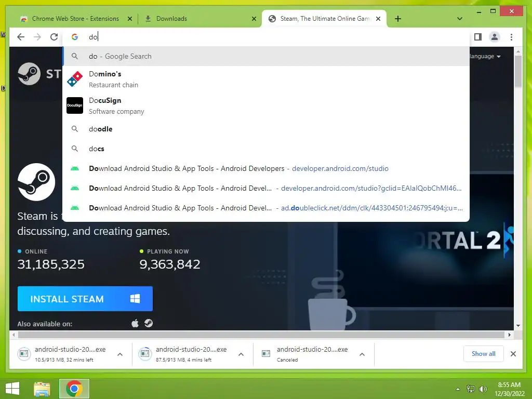
Task: Click the network tray icon
Action: 471,389
